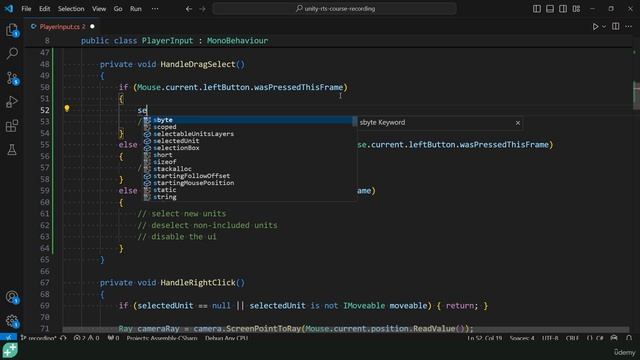This screenshot has height=360, width=640.
Task: Click the VS Code logo icon
Action: (9, 9)
